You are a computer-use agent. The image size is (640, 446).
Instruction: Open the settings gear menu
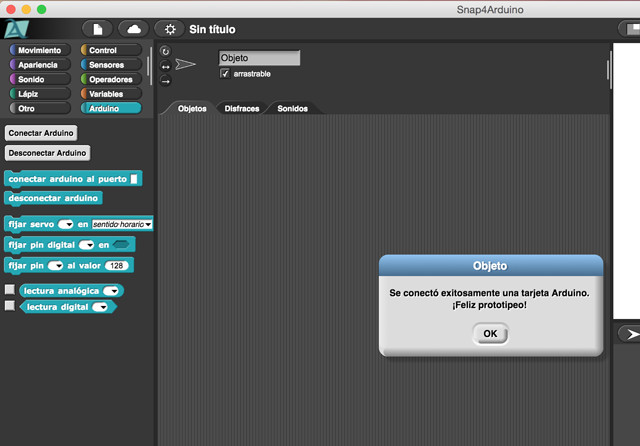click(x=170, y=29)
